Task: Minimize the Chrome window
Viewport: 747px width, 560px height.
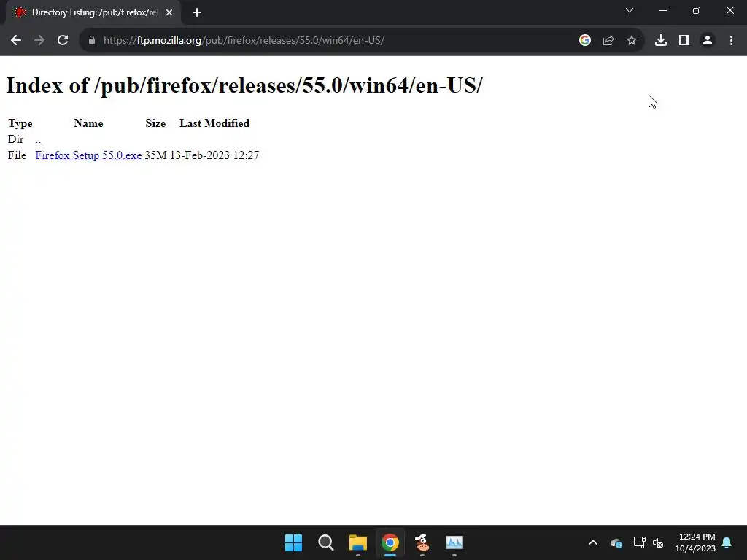Action: pyautogui.click(x=662, y=10)
